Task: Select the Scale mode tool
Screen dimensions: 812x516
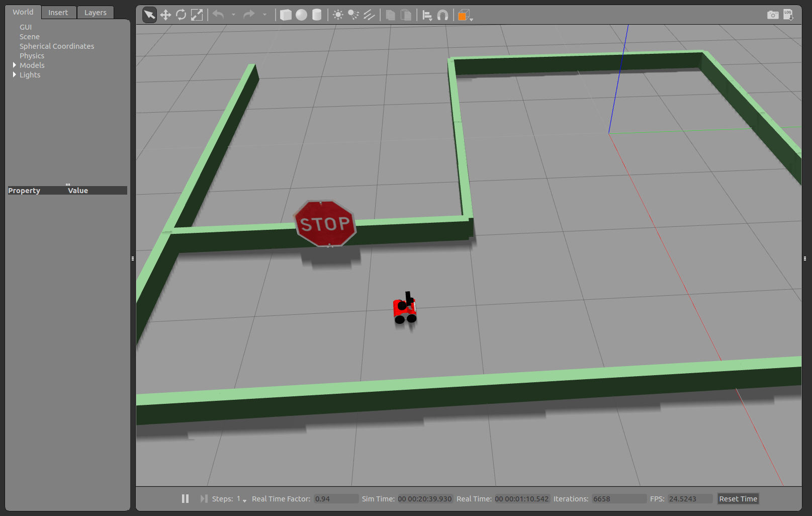Action: click(x=197, y=15)
